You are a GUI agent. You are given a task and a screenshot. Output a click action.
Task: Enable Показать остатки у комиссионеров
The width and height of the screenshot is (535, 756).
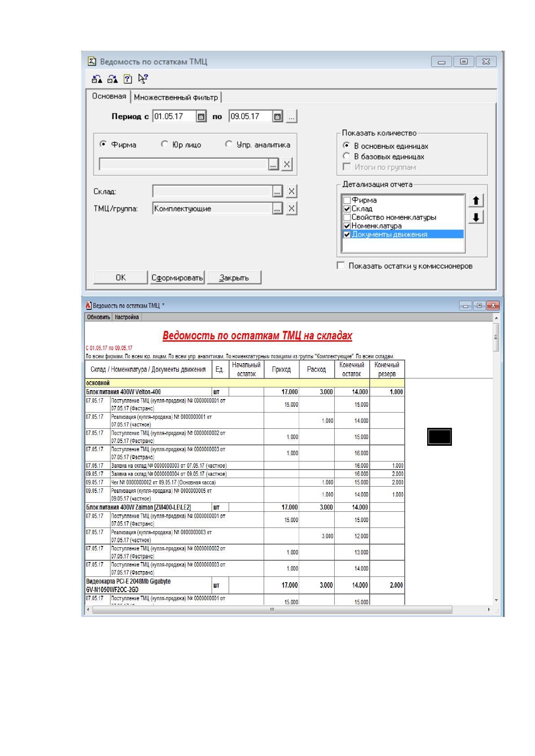click(340, 266)
